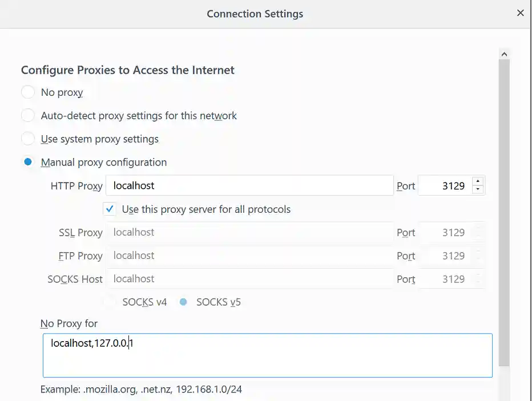The height and width of the screenshot is (401, 532).
Task: Select the SOCKS v4 option
Action: (110, 302)
